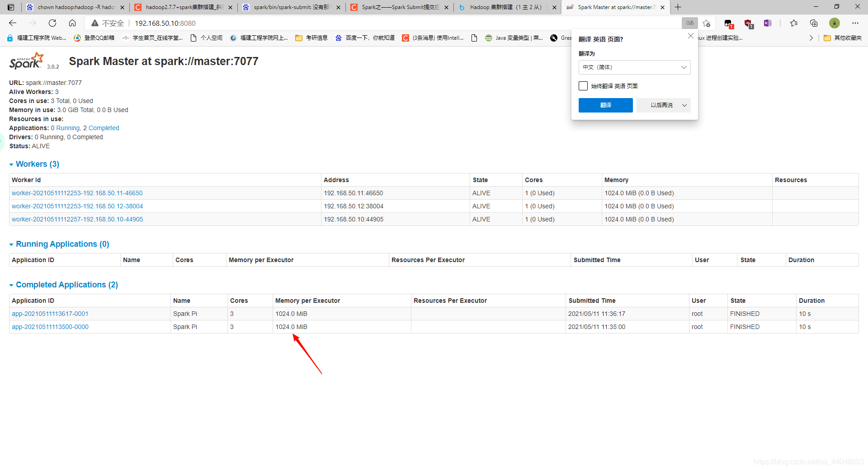Open the red shield extension icon
Viewport: 868px width, 470px height.
pos(748,23)
